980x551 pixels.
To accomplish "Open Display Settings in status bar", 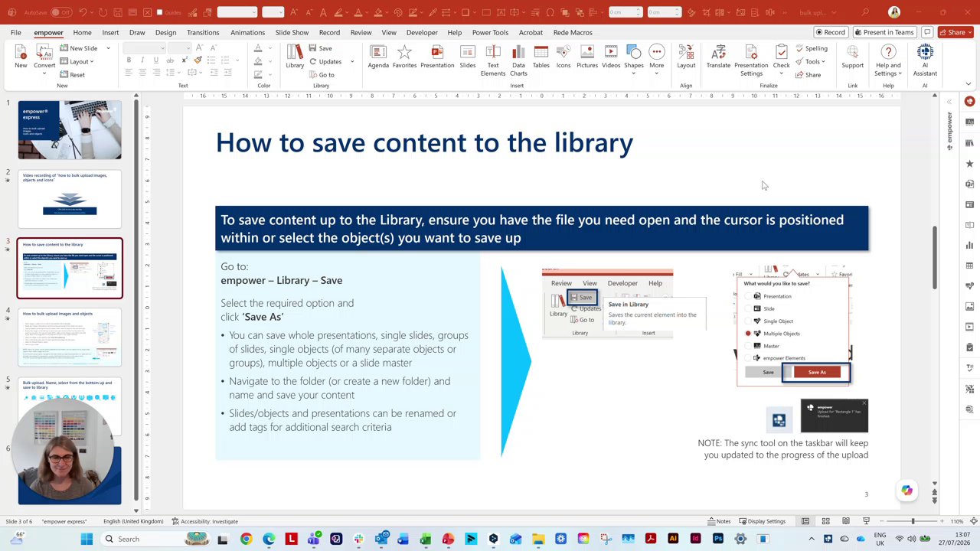I will coord(761,521).
